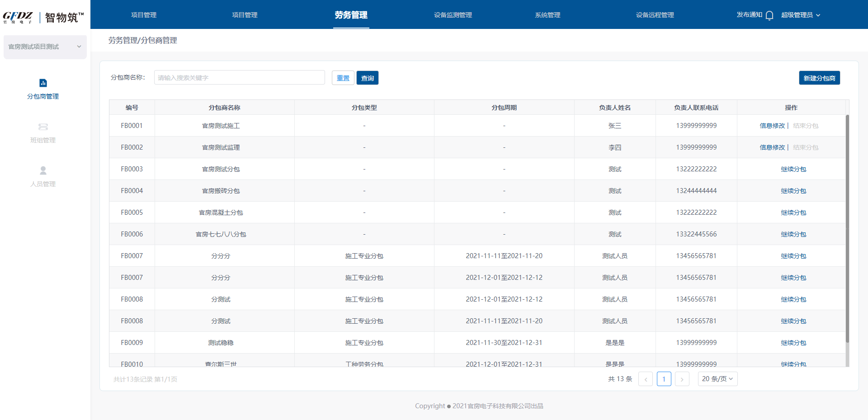Click 继续分包 for FB0004
The image size is (868, 420).
[793, 191]
